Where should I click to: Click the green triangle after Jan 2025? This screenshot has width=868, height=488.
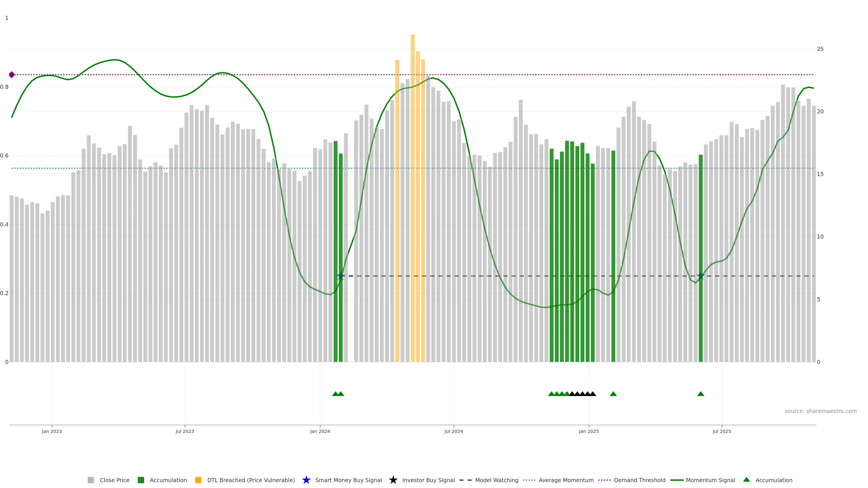point(613,394)
